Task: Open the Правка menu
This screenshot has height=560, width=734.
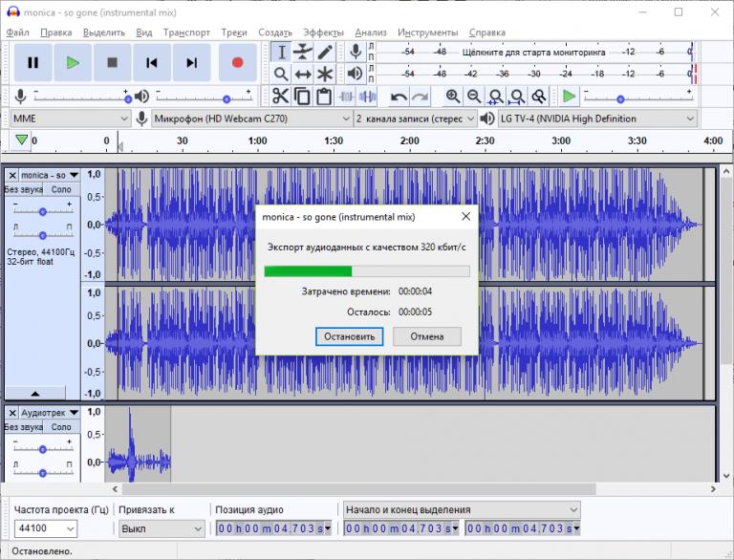Action: [x=56, y=32]
